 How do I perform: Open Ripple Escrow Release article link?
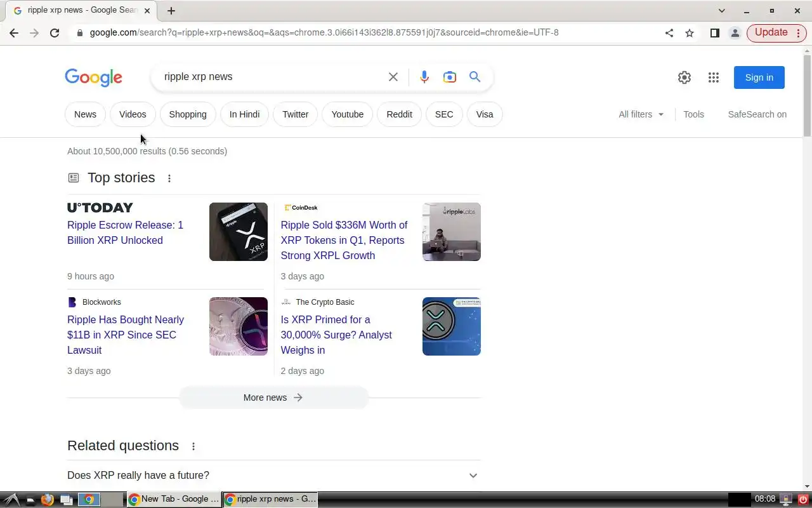tap(125, 232)
